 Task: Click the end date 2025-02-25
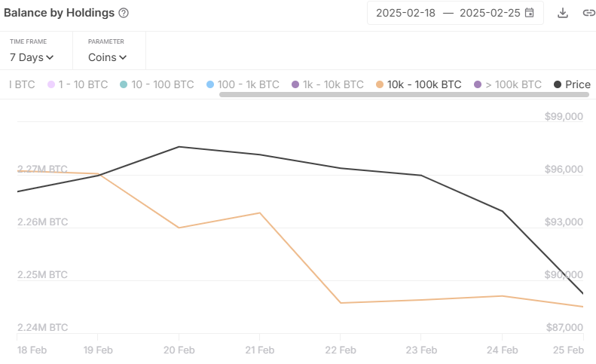489,13
